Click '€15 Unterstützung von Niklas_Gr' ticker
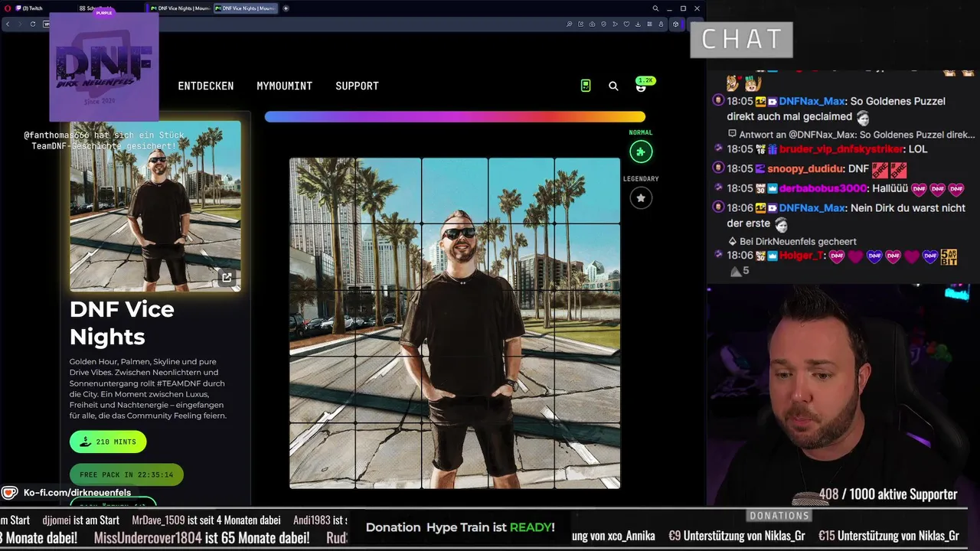 [888, 536]
